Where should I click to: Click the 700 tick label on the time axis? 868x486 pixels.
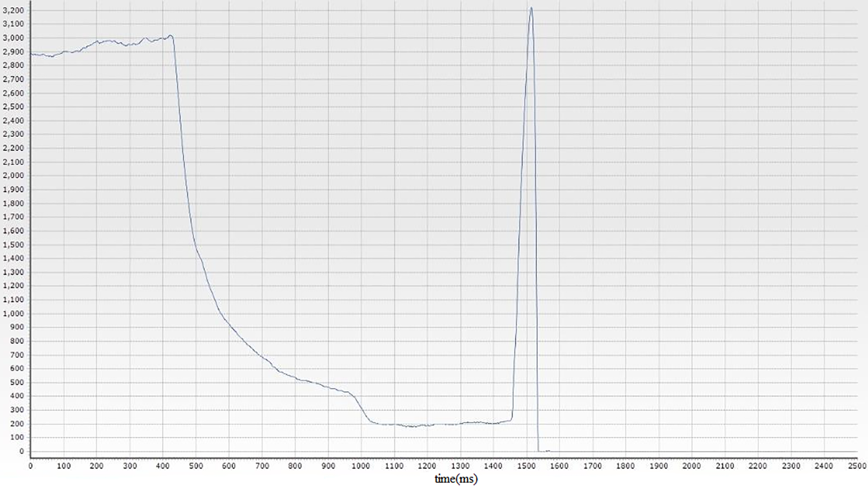click(262, 466)
